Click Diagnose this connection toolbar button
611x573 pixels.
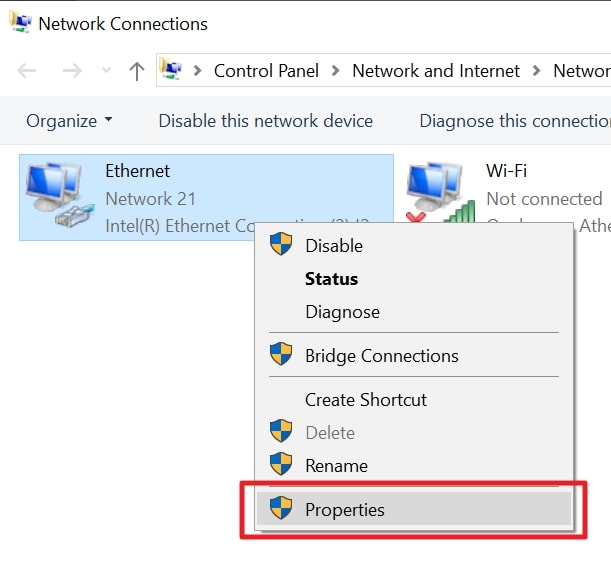pyautogui.click(x=515, y=121)
